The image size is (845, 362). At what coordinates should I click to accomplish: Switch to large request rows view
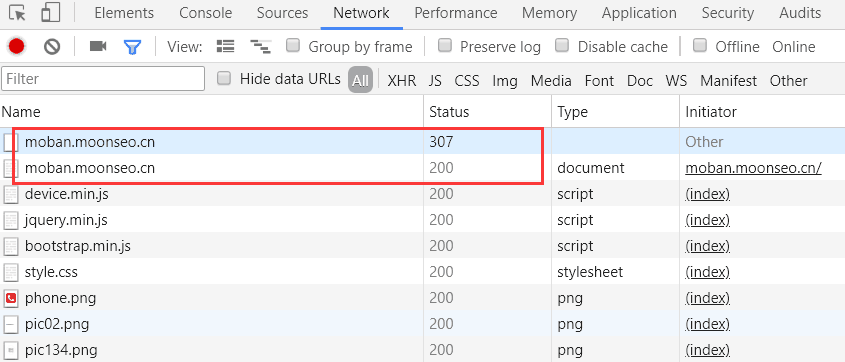tap(225, 47)
